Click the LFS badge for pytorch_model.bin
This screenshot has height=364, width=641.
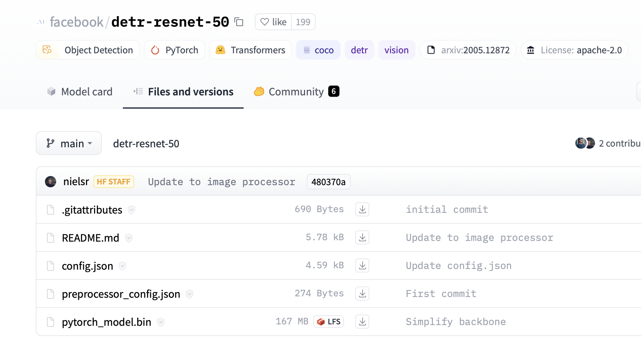pos(329,322)
